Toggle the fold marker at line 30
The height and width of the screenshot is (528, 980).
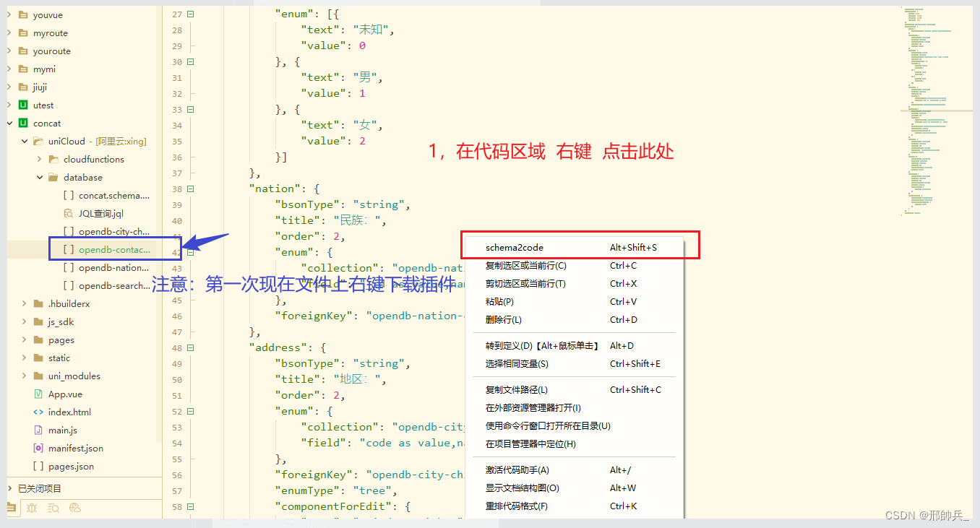tap(191, 62)
